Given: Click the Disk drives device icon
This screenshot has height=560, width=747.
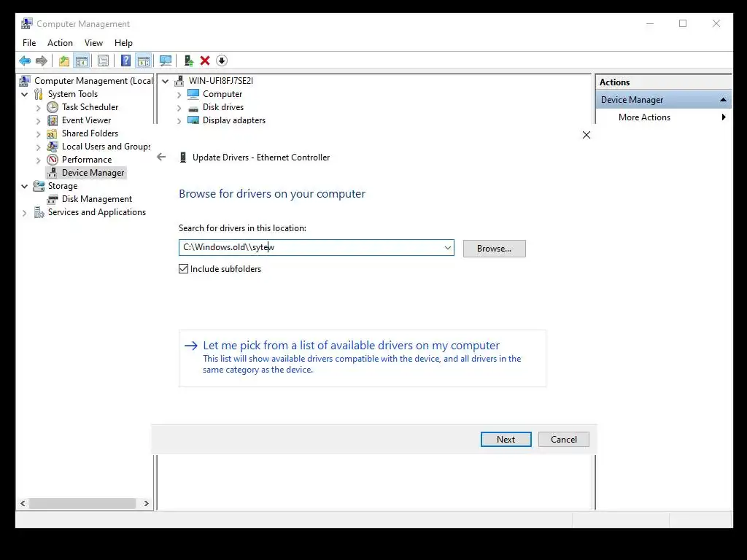Looking at the screenshot, I should pyautogui.click(x=193, y=108).
